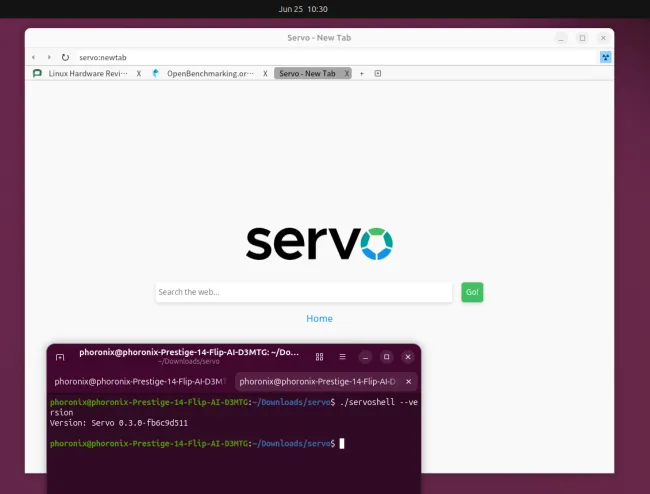Reload the page in Servo
Viewport: 650px width, 494px height.
[x=65, y=57]
